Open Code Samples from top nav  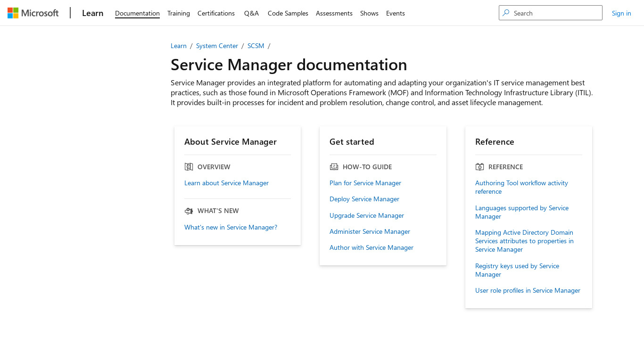[288, 13]
